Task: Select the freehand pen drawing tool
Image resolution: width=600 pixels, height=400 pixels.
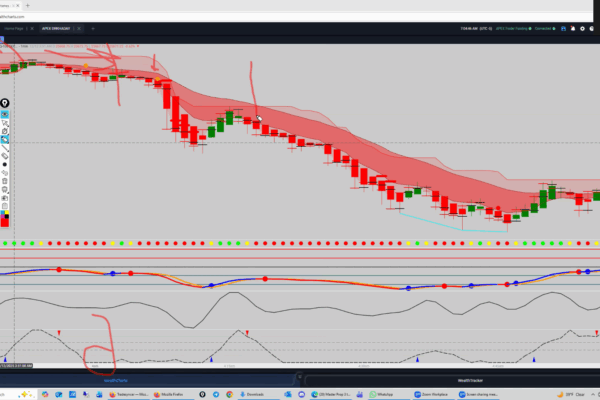Action: tap(5, 141)
